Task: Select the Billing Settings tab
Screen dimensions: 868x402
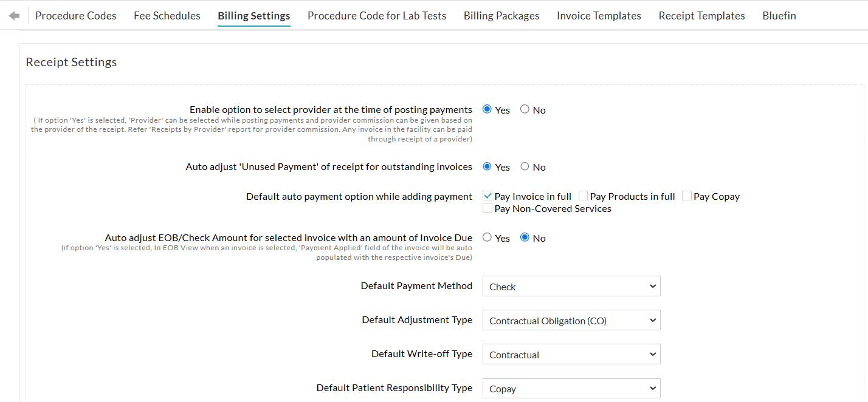Action: [253, 15]
